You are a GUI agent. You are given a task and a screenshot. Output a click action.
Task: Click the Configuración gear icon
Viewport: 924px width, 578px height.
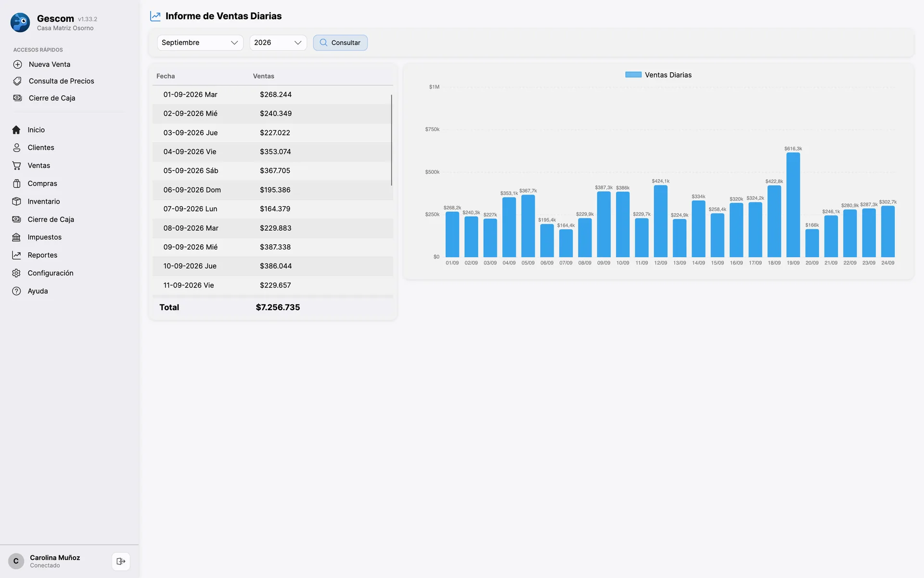(x=16, y=273)
